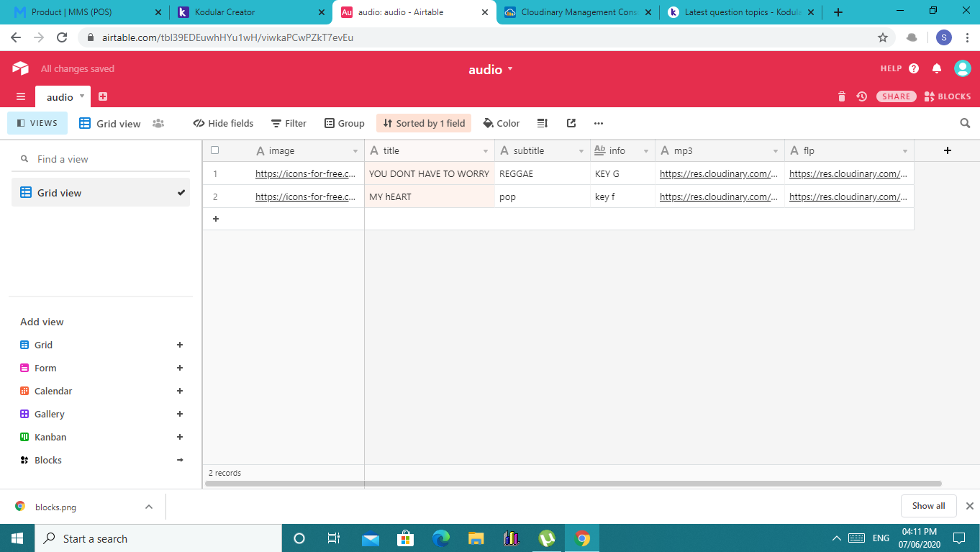Open the Blocks panel
The width and height of the screenshot is (980, 552).
947,96
